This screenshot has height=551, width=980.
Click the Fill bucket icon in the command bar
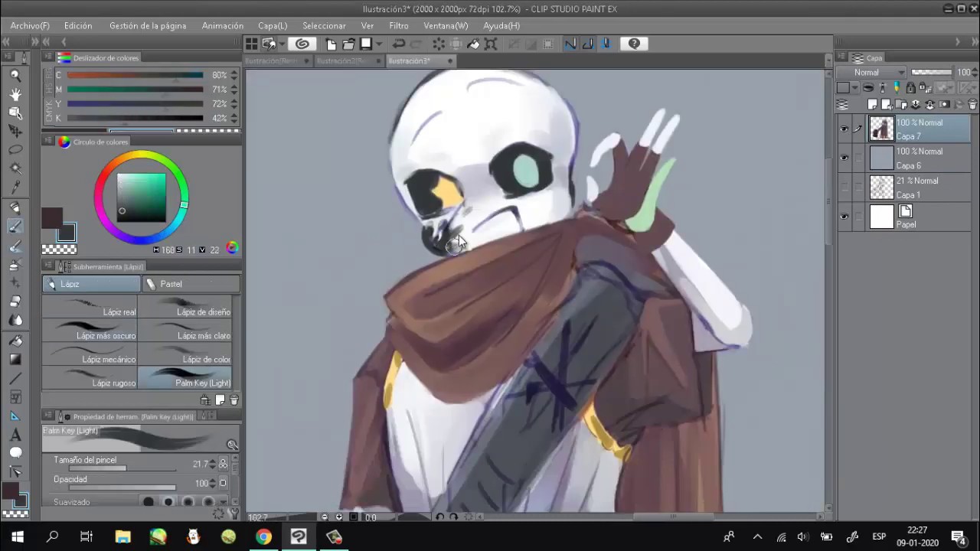click(473, 44)
